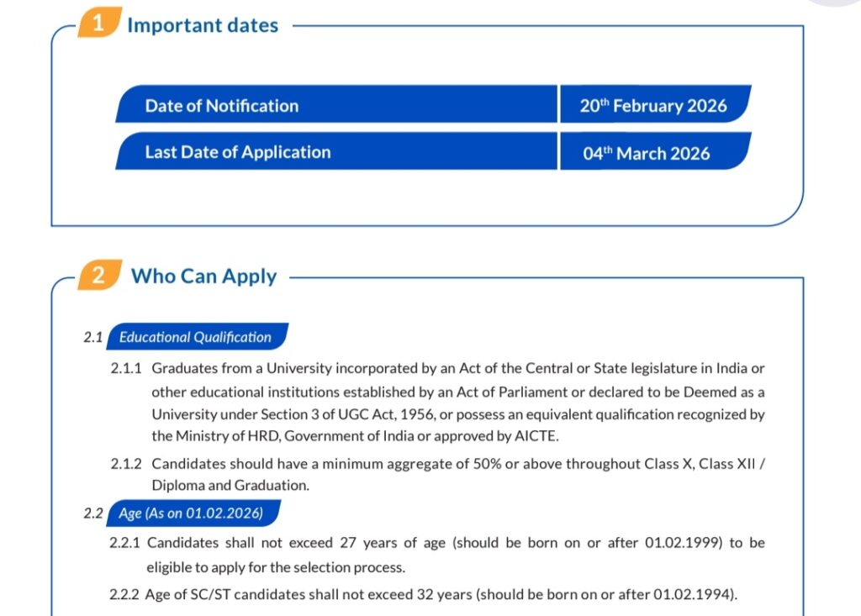Click the SC/ST candidates age sentence
This screenshot has width=861, height=616.
pyautogui.click(x=442, y=596)
